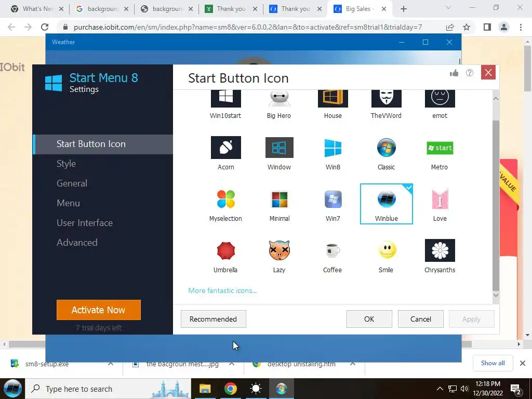Open the Weather app taskbar icon
This screenshot has width=532, height=399.
coord(256,389)
